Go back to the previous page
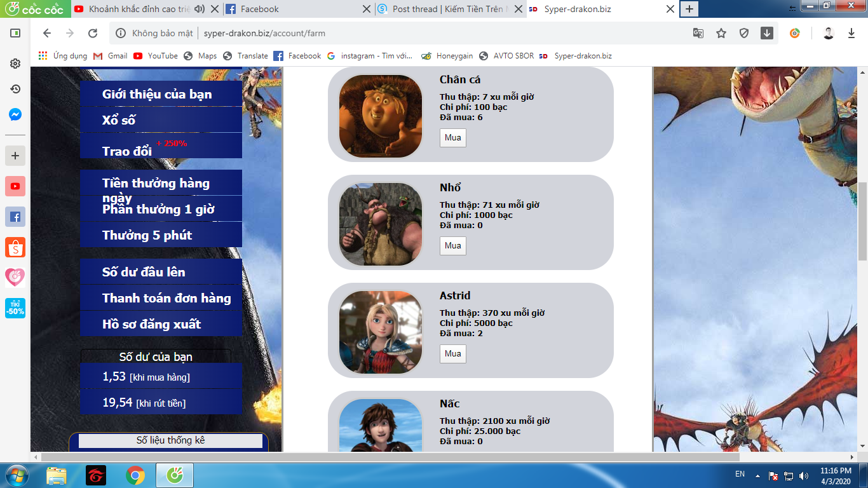Viewport: 868px width, 488px height. (46, 33)
